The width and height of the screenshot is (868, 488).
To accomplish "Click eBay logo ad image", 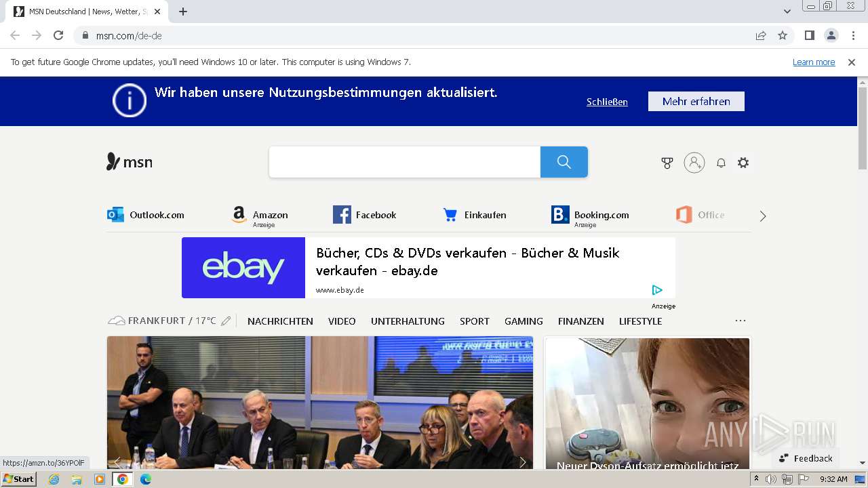I will point(243,268).
